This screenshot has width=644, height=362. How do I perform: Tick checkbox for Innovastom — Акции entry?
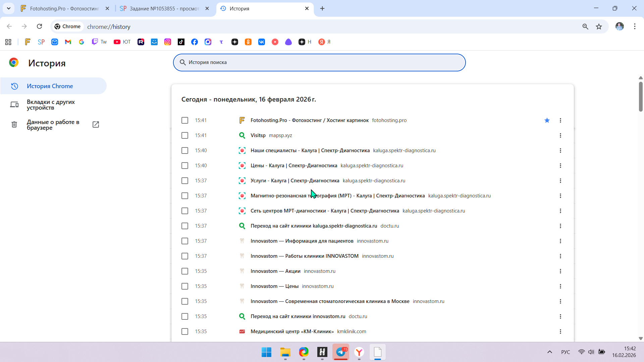pos(185,271)
